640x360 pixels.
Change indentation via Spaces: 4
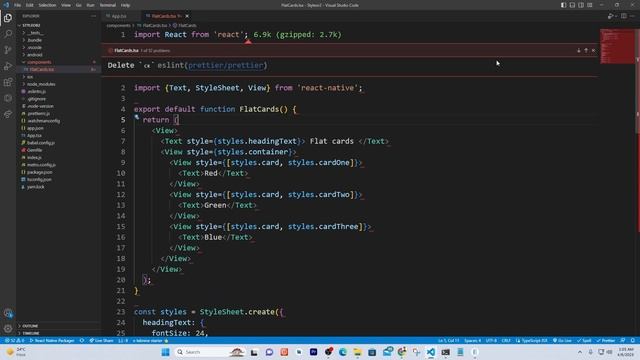tap(472, 340)
